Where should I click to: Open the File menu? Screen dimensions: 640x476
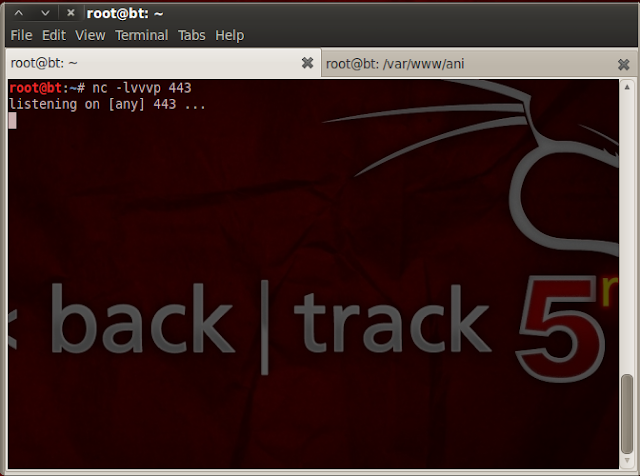(21, 36)
